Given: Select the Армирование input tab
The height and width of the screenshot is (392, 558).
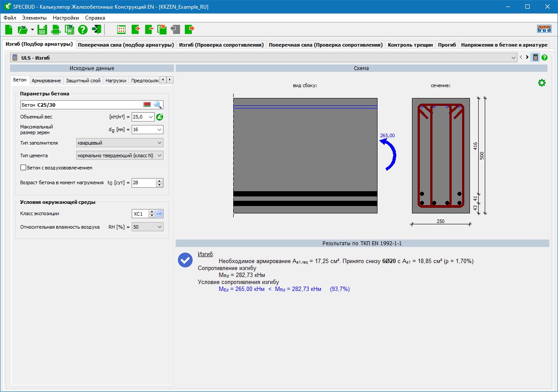Looking at the screenshot, I should click(46, 81).
